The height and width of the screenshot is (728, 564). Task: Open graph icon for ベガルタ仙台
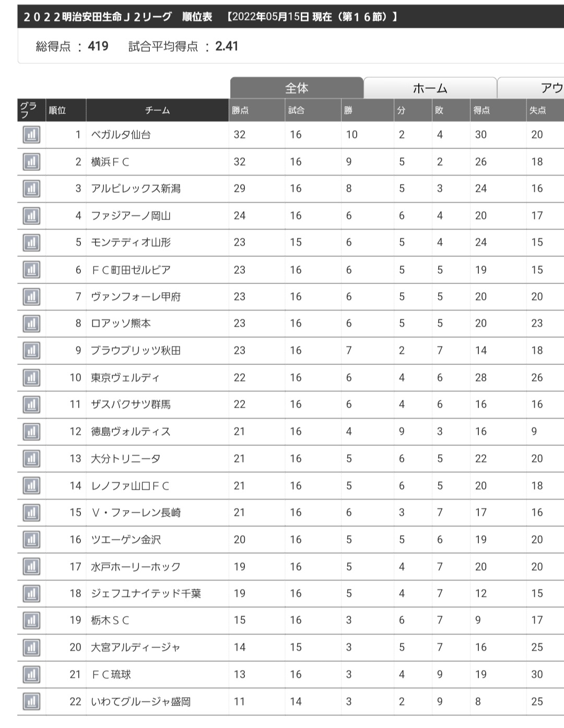click(x=31, y=135)
